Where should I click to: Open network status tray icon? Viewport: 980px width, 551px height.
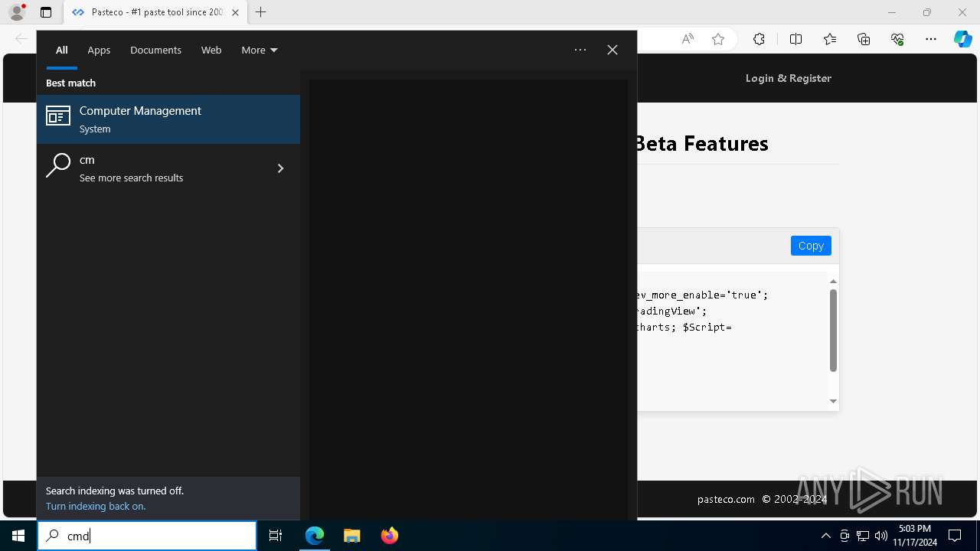[x=863, y=536]
